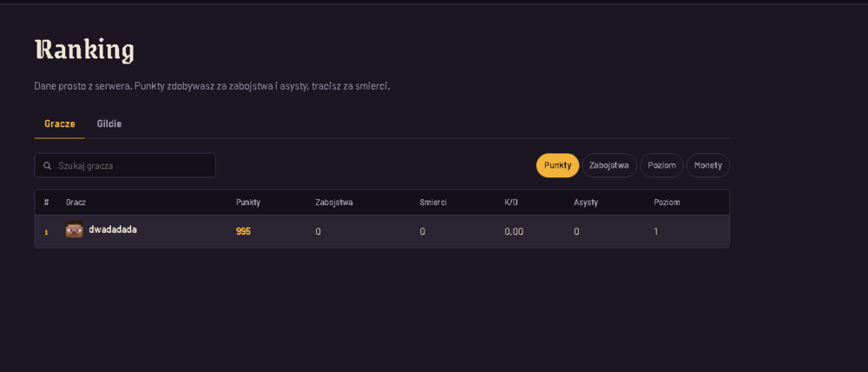The width and height of the screenshot is (868, 372).
Task: Click the description starting 'Dane prosto z serwera'
Action: pyautogui.click(x=212, y=87)
